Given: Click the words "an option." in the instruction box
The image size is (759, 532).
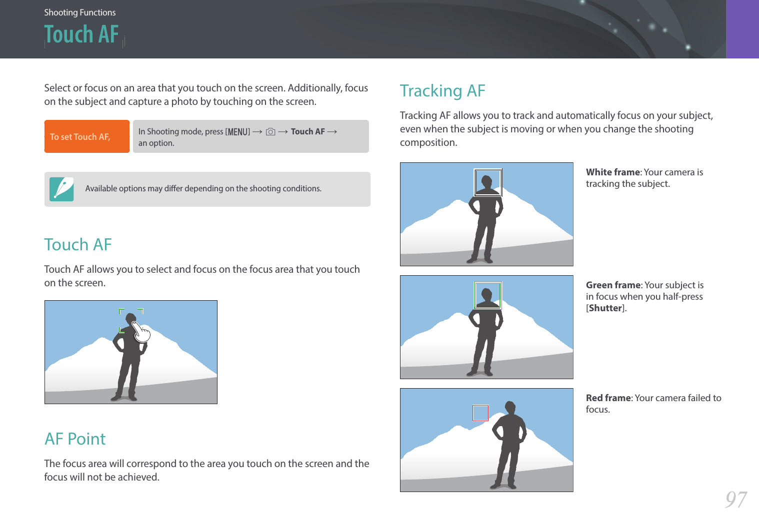Looking at the screenshot, I should tap(156, 143).
